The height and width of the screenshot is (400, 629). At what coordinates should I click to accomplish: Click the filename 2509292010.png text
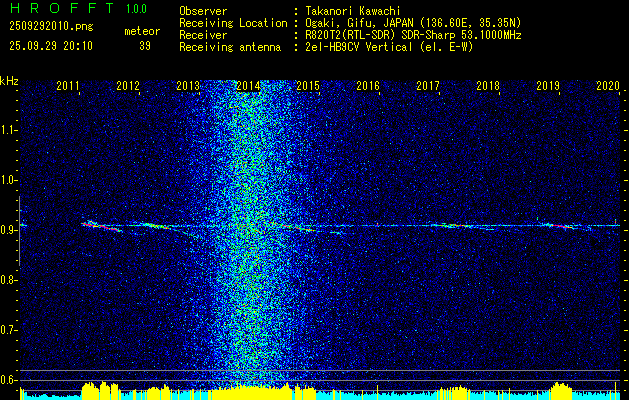pos(51,26)
